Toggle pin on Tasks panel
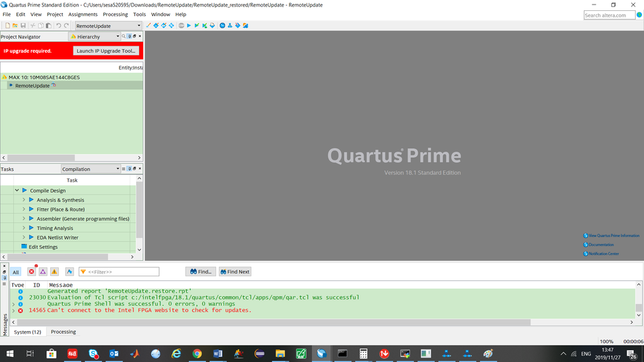Image resolution: width=644 pixels, height=362 pixels. coord(129,169)
